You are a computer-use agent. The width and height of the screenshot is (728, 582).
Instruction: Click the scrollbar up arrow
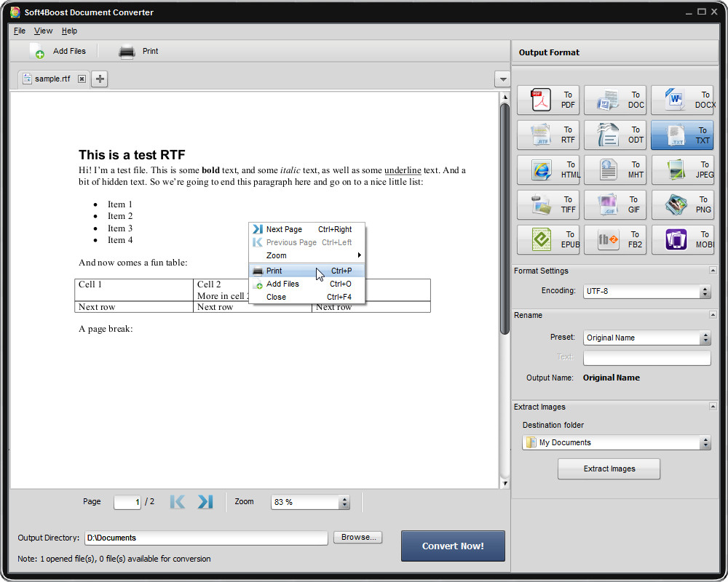[505, 97]
